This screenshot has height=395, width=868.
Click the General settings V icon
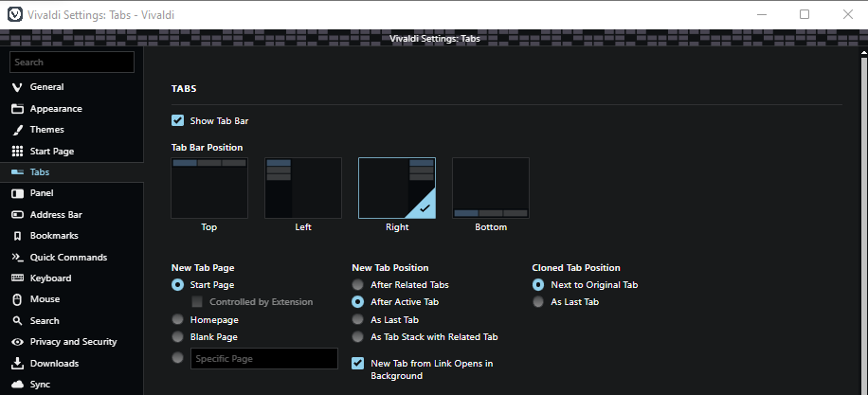click(x=17, y=87)
